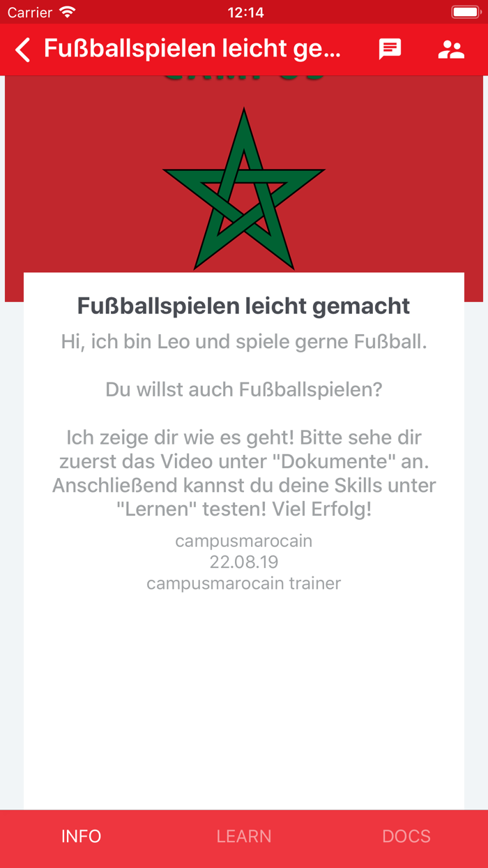The width and height of the screenshot is (488, 868).
Task: Tap the heading Fußballspielen leicht gemacht
Action: click(243, 306)
